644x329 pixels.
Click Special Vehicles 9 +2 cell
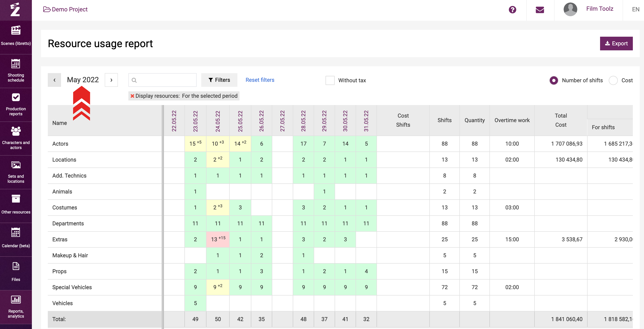pyautogui.click(x=218, y=287)
